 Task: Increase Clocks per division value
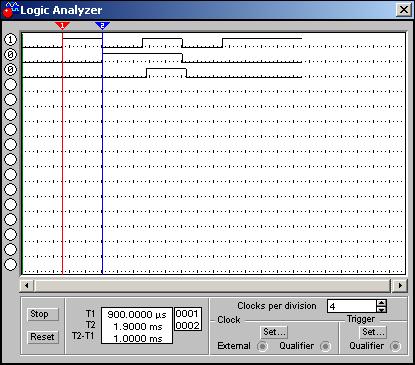382,303
